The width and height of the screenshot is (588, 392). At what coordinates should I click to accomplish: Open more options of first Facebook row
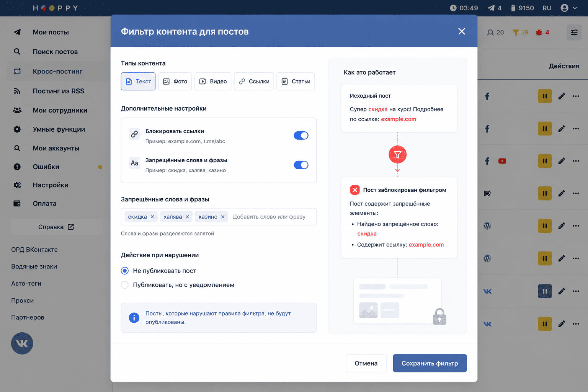coord(576,96)
